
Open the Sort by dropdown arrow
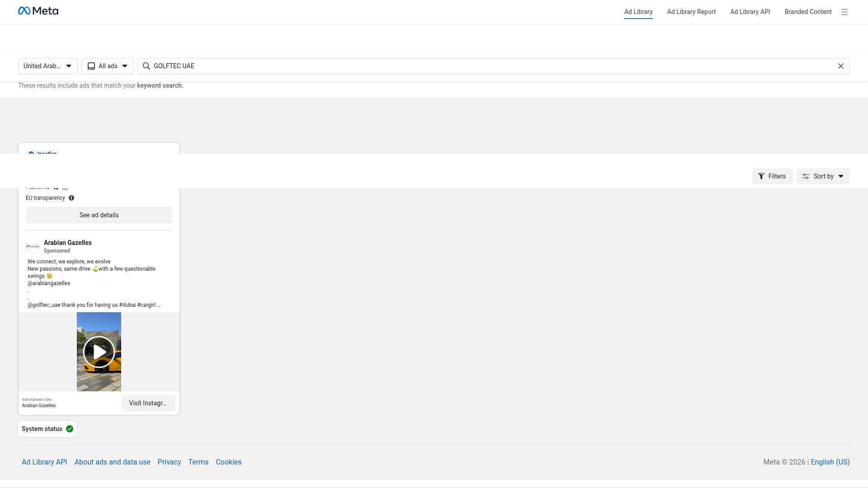click(x=841, y=176)
